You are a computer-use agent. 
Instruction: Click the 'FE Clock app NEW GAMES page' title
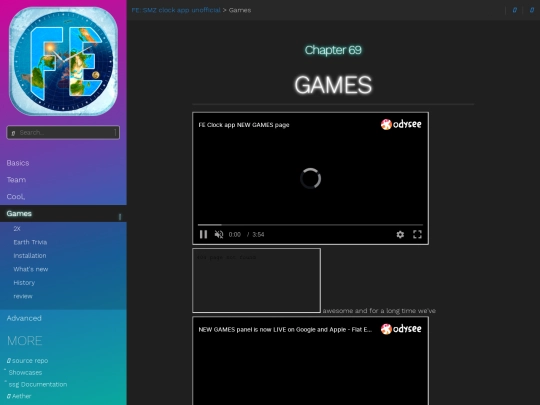(244, 125)
